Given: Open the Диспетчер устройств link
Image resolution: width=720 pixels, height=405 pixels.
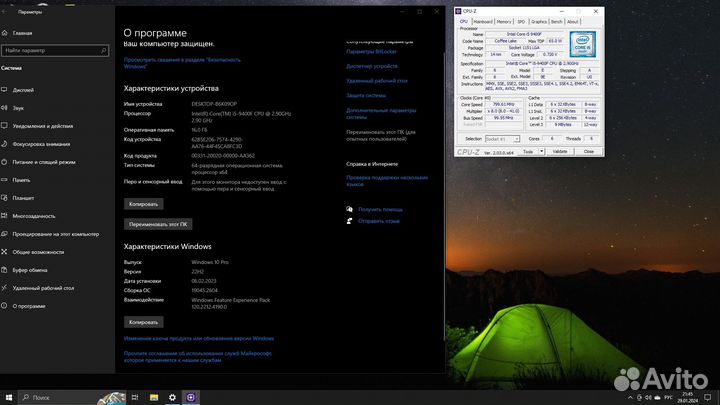Looking at the screenshot, I should click(x=371, y=66).
